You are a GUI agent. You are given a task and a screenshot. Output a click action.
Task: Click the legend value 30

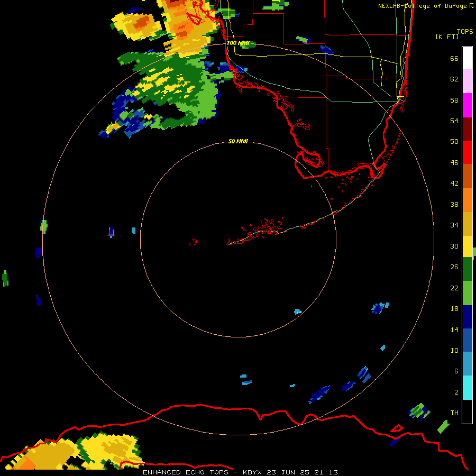[x=454, y=246]
